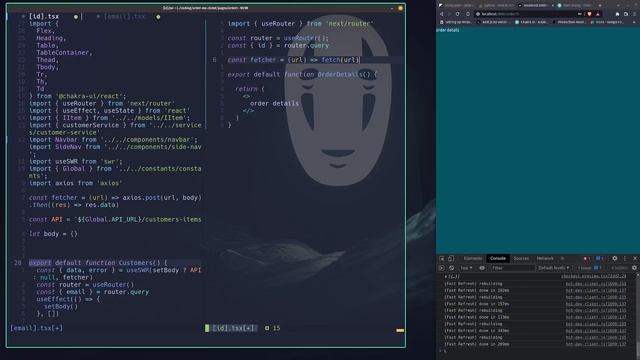
Task: Open the first browser tab on the left
Action: (457, 5)
